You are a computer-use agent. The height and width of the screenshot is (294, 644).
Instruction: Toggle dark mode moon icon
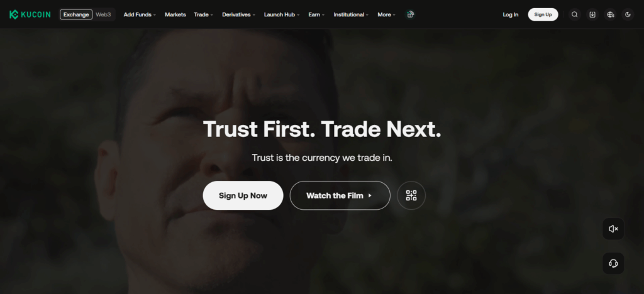pos(628,14)
